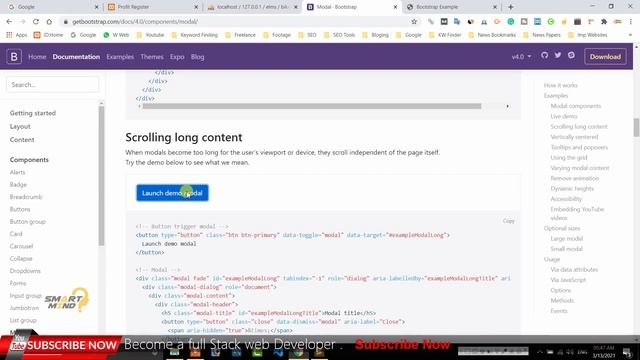Viewport: 640px width, 360px height.
Task: Open the Home nav item
Action: pos(37,57)
